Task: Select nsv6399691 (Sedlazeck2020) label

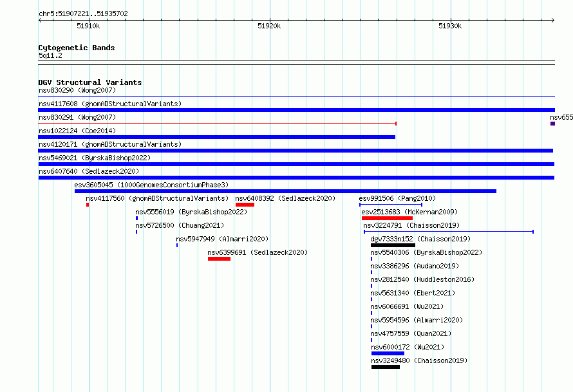Action: [258, 252]
